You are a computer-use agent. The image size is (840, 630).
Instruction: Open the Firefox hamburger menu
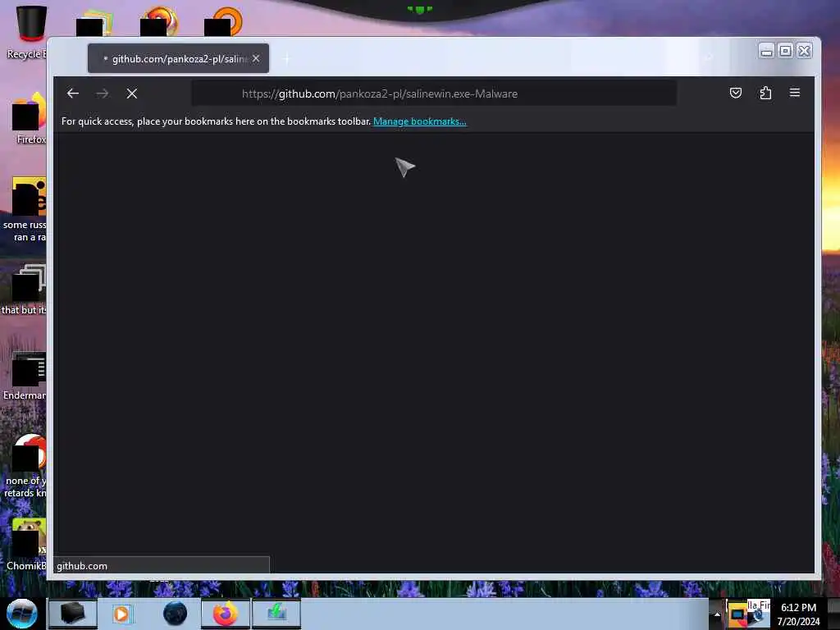(795, 93)
